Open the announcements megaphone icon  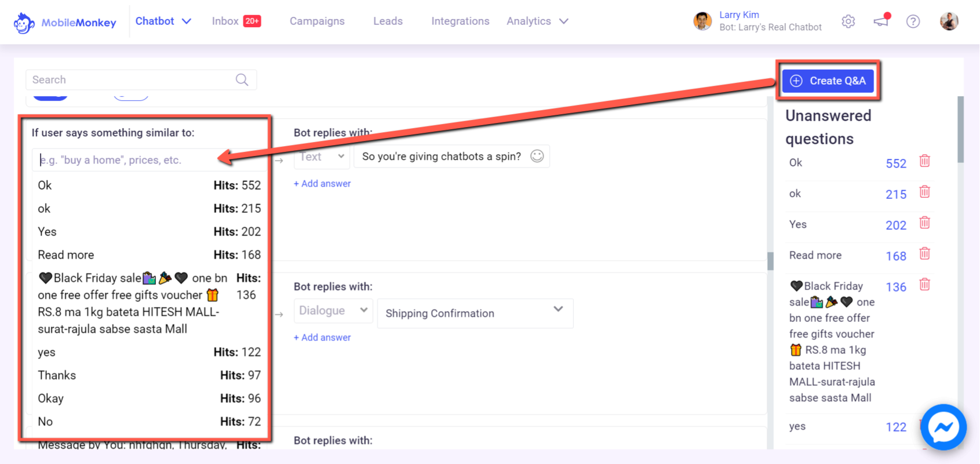(881, 20)
